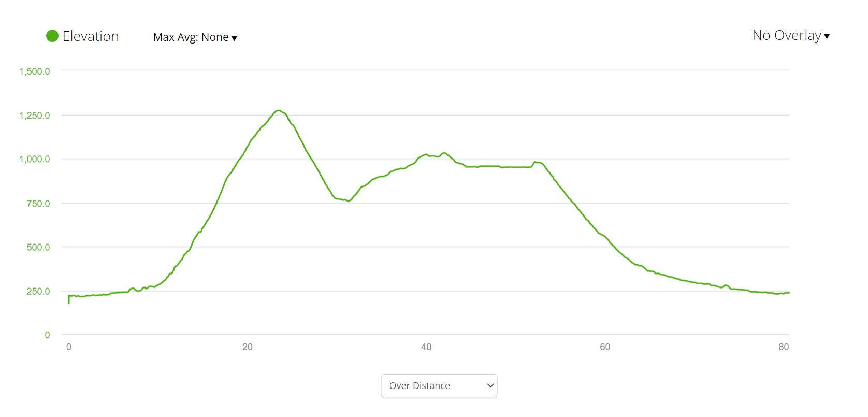Viewport: 868px width, 417px height.
Task: Click the 60 mark on distance axis
Action: click(x=605, y=347)
